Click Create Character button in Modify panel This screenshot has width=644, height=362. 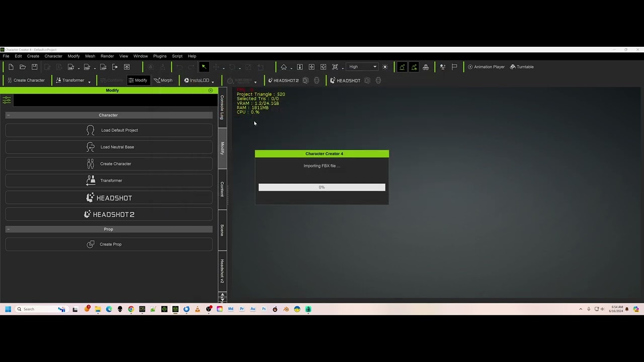point(109,164)
